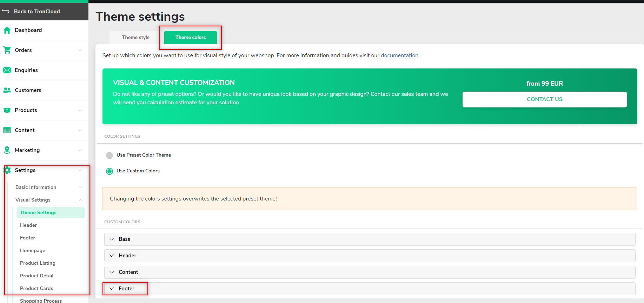644x303 pixels.
Task: Collapse Visual Settings submenu chevron
Action: (x=81, y=200)
